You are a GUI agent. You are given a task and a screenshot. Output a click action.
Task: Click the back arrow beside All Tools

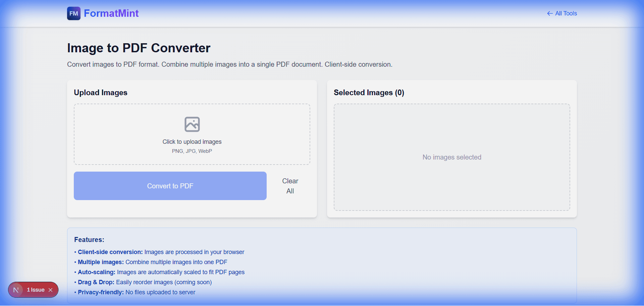pyautogui.click(x=550, y=13)
